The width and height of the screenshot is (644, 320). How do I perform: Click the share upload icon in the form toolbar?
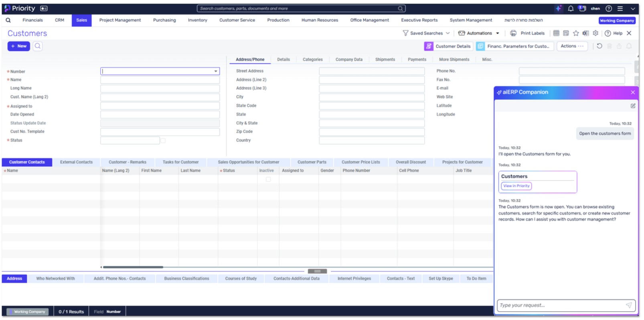(619, 46)
